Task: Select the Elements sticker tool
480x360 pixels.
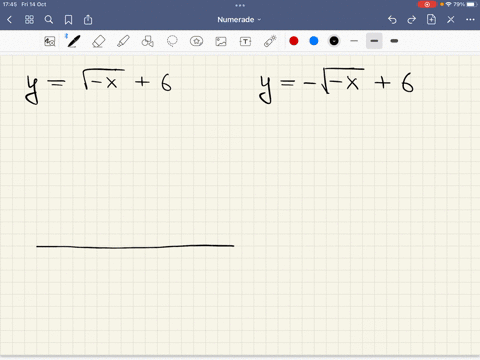Action: (x=196, y=41)
